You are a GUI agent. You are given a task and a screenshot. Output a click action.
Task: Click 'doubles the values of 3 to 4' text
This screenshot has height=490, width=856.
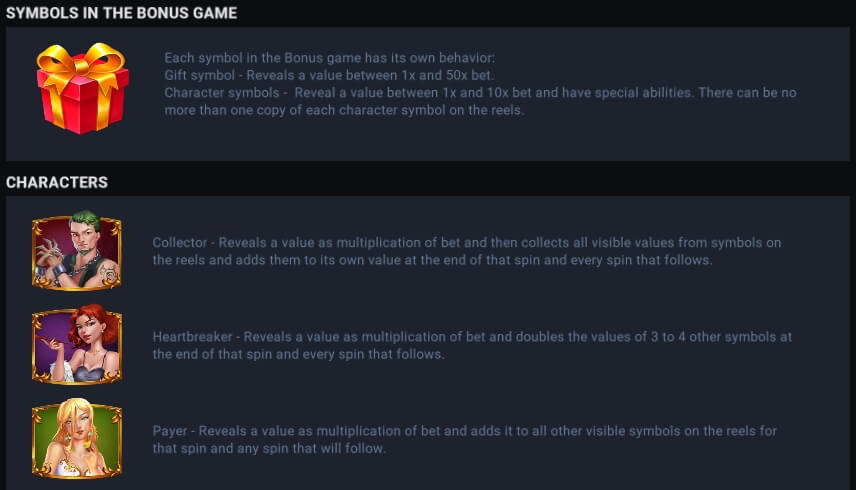(601, 337)
